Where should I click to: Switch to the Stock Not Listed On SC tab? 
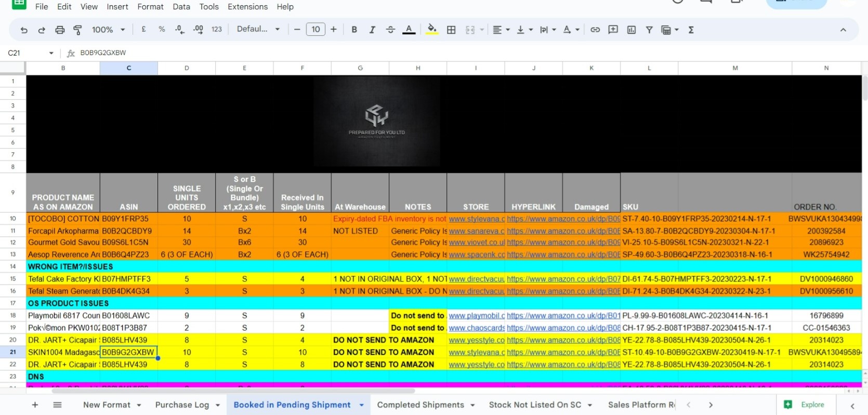pos(535,405)
